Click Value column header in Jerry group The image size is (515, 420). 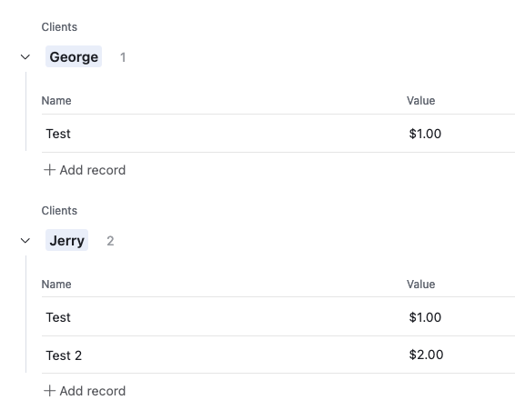pyautogui.click(x=420, y=285)
